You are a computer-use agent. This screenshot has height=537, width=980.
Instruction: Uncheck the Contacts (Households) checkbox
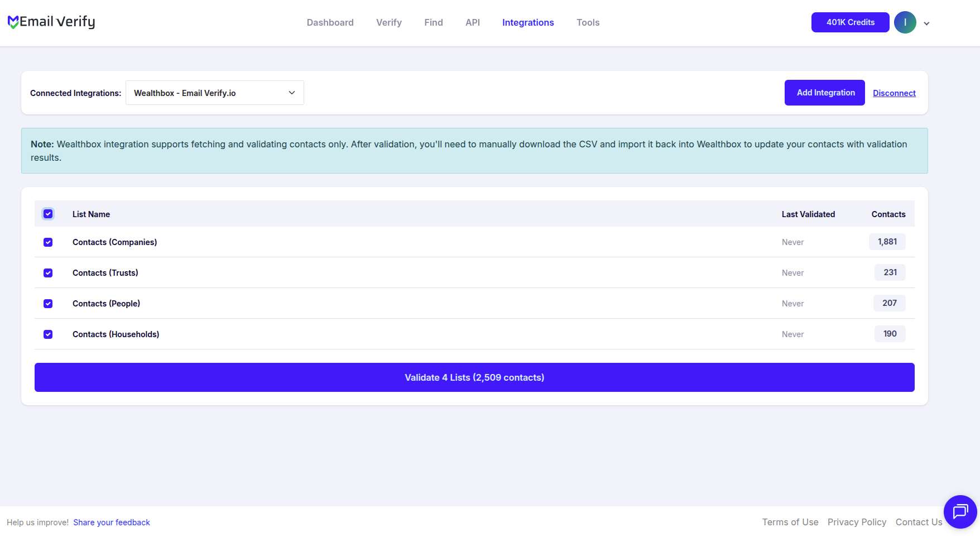[x=48, y=334]
